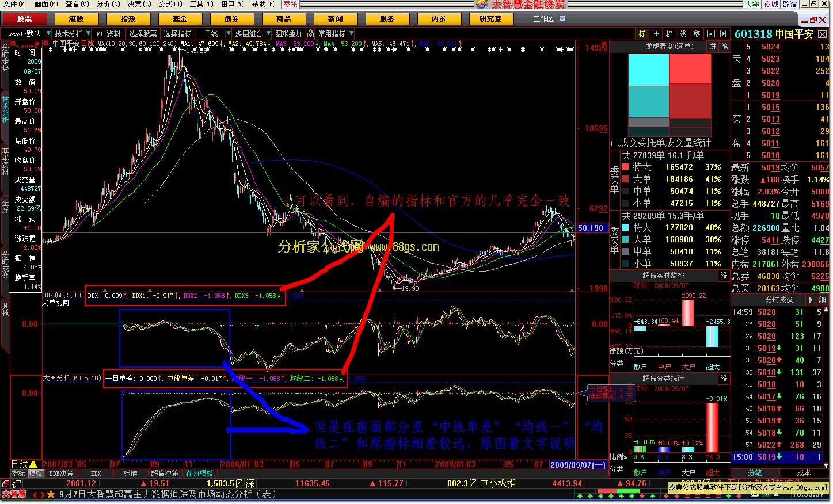Select the 基本资料 side tab
Image resolution: width=833 pixels, height=504 pixels.
tap(5, 161)
